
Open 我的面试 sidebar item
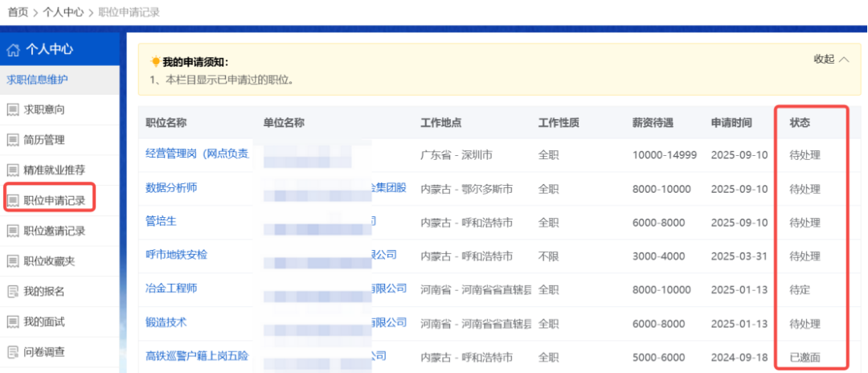[x=44, y=322]
